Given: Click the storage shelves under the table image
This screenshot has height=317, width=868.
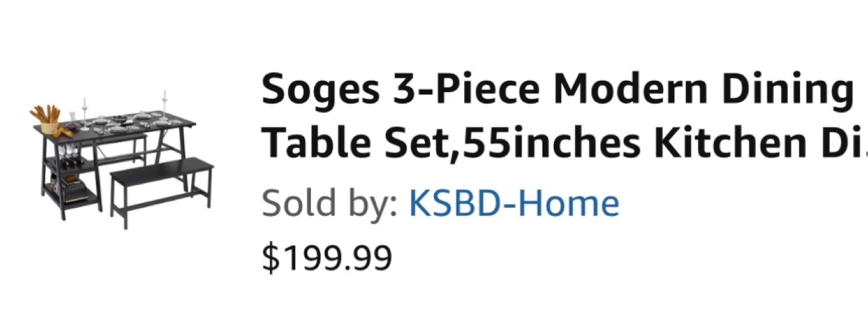Looking at the screenshot, I should 71,175.
